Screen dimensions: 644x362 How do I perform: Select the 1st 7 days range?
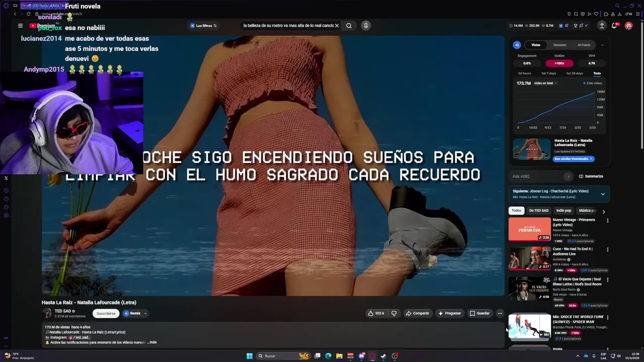(x=548, y=73)
